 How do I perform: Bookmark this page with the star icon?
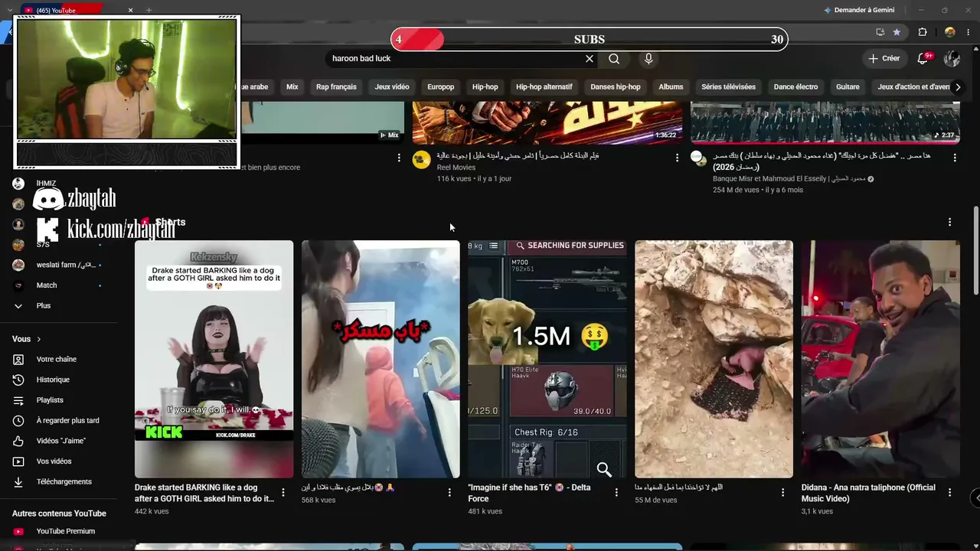[x=897, y=32]
